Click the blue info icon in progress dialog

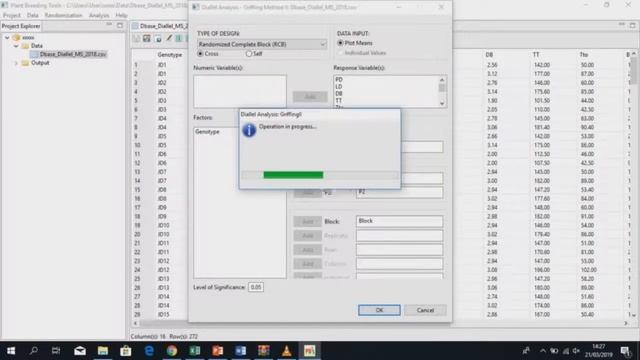pyautogui.click(x=249, y=130)
